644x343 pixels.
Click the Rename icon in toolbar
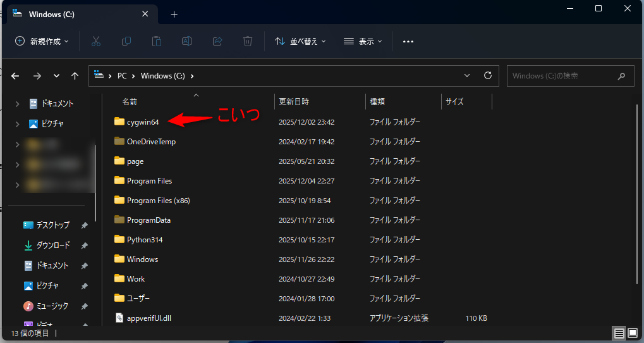coord(187,41)
